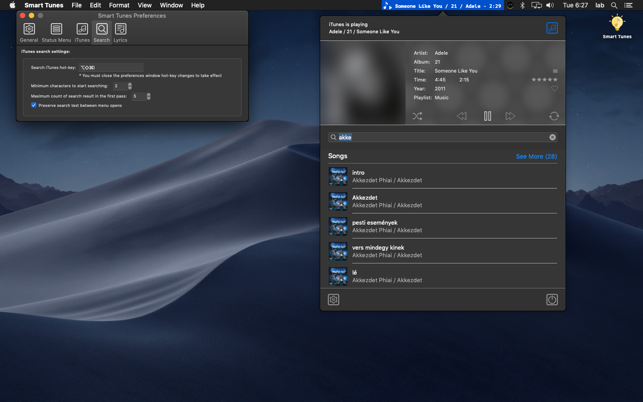The image size is (643, 402).
Task: Open the Edit menu
Action: click(95, 5)
